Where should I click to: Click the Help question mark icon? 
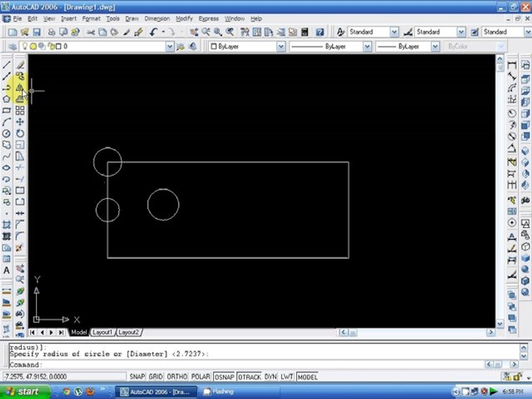[320, 32]
